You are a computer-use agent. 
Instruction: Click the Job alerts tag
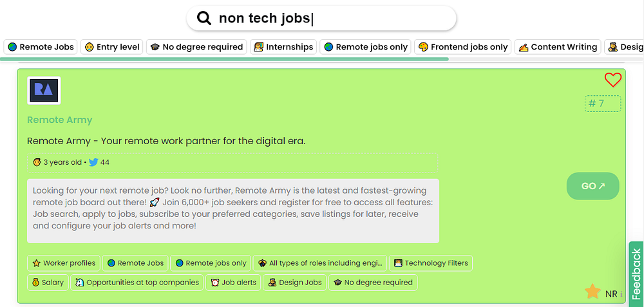click(232, 282)
